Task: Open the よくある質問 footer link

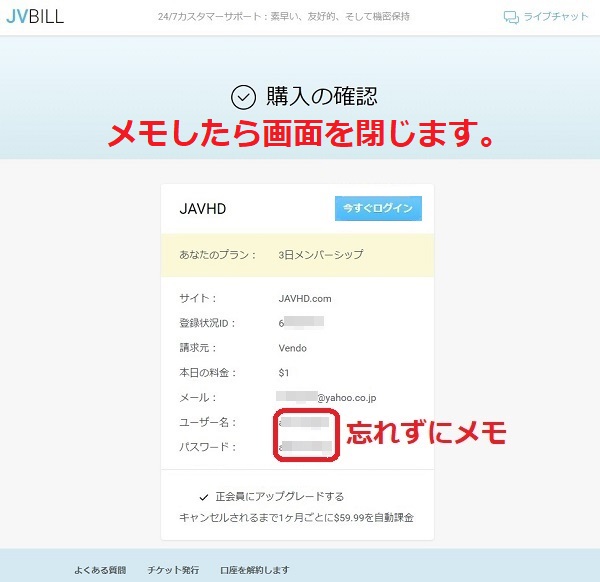Action: tap(100, 570)
